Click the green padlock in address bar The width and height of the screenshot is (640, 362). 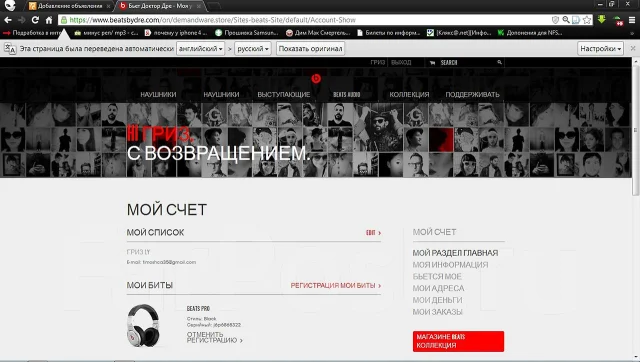[64, 20]
